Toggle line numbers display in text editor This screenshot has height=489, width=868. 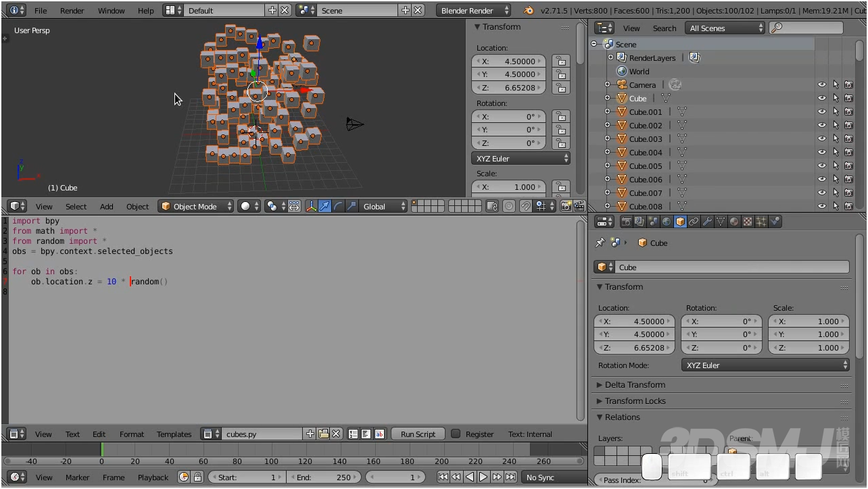353,434
